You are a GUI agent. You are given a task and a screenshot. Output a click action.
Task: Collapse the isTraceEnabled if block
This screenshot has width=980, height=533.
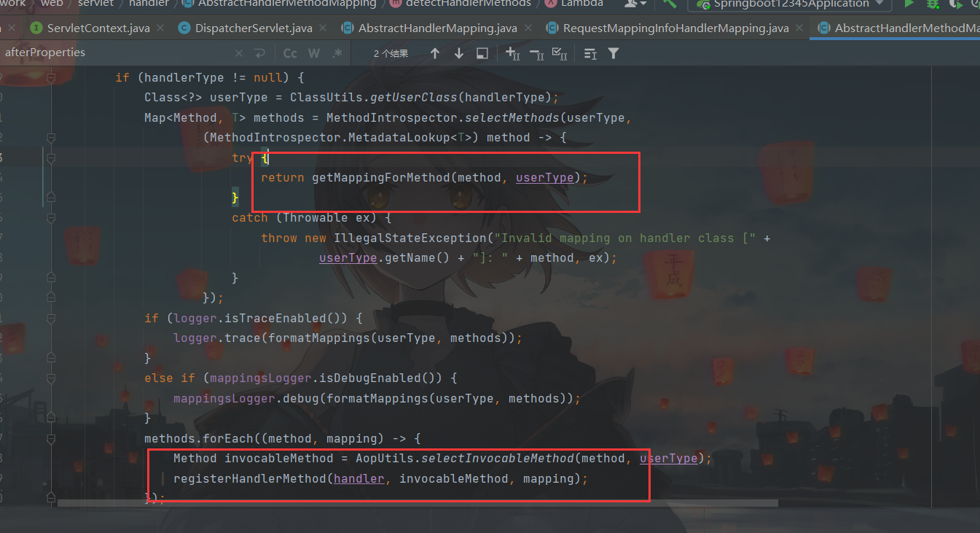point(51,318)
